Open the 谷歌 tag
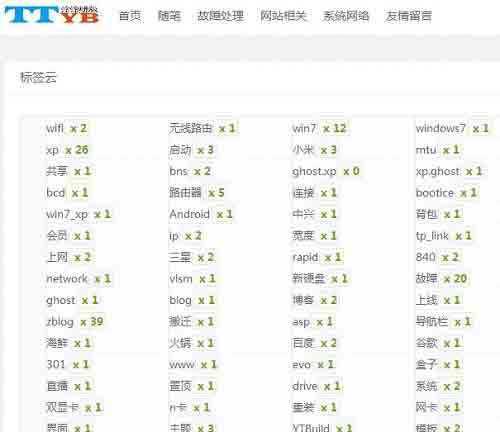The image size is (500, 432). tap(426, 343)
